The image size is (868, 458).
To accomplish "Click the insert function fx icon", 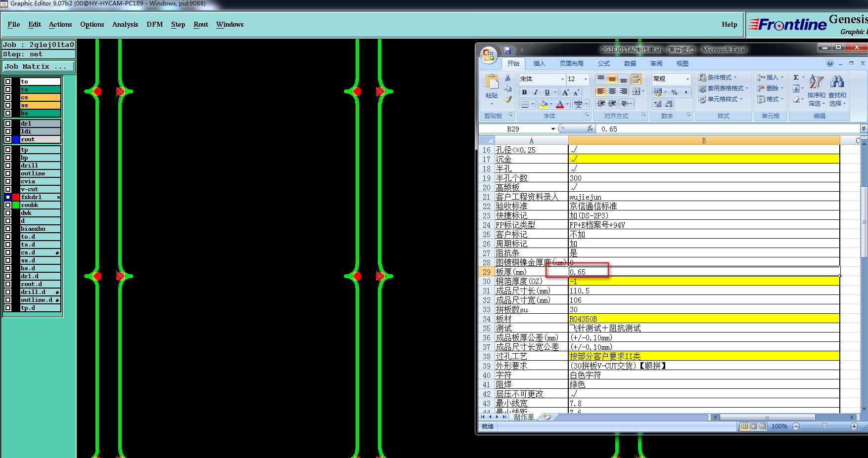I will tap(590, 128).
